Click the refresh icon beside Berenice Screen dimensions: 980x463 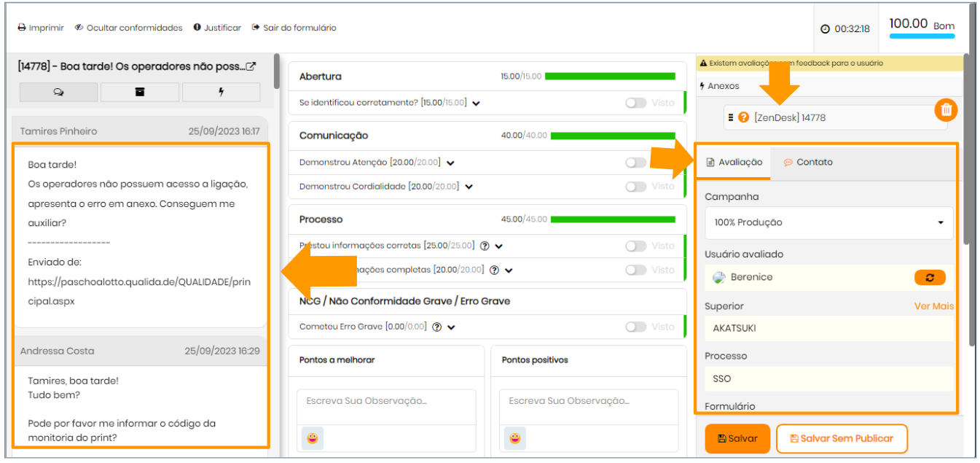[930, 277]
